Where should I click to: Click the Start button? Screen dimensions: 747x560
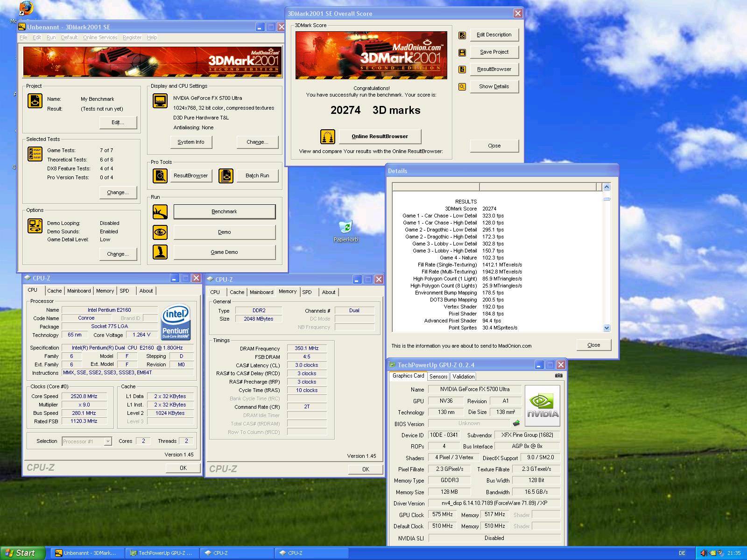pyautogui.click(x=22, y=553)
